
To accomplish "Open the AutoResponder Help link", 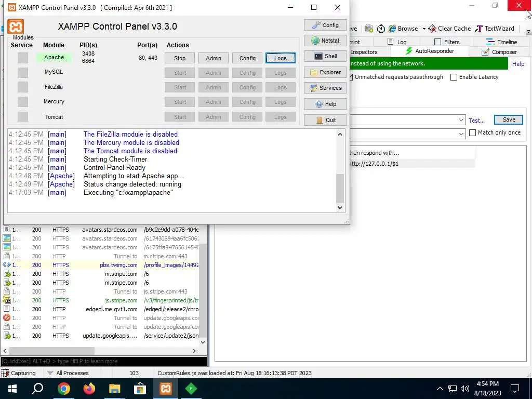I will click(518, 64).
